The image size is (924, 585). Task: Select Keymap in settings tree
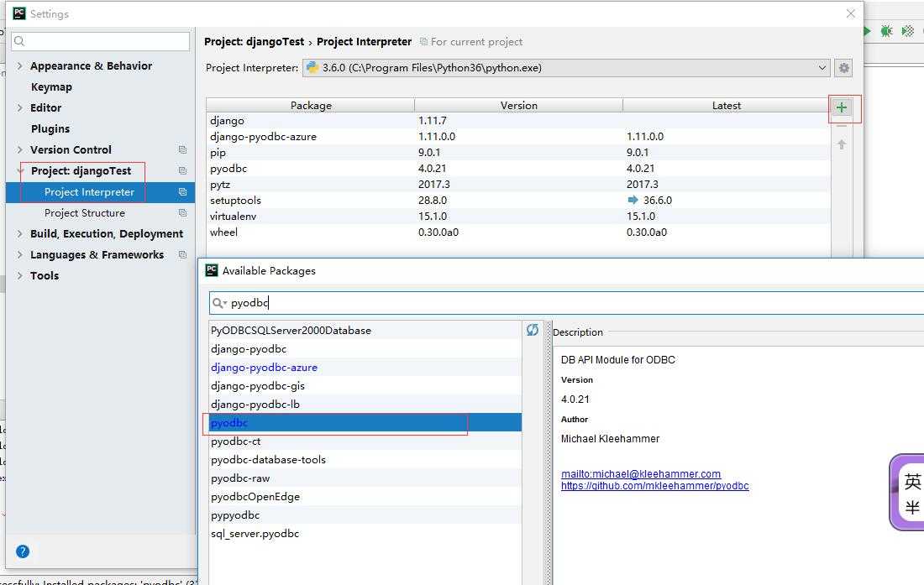pos(51,87)
